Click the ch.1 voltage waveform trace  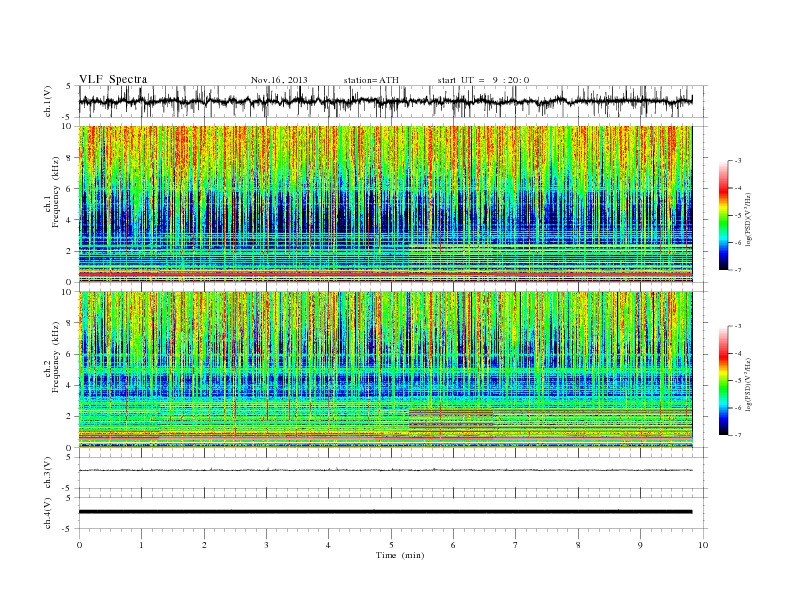pos(385,101)
